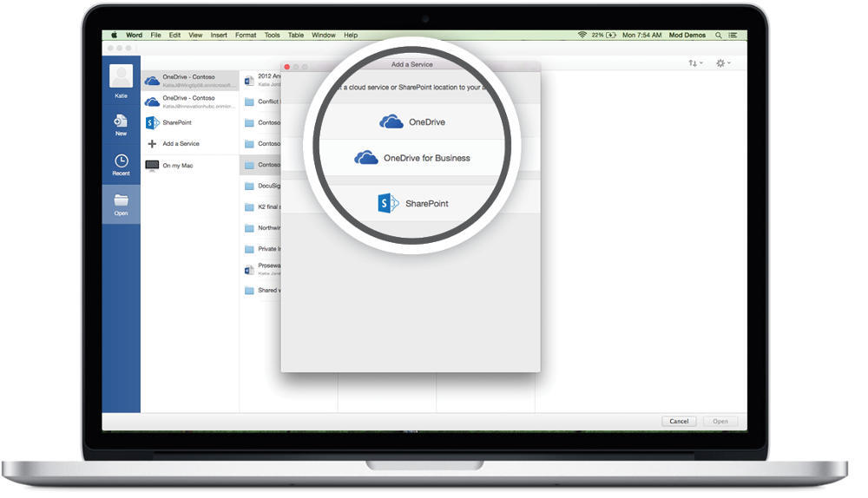
Task: Open the Insert menu
Action: click(x=219, y=35)
